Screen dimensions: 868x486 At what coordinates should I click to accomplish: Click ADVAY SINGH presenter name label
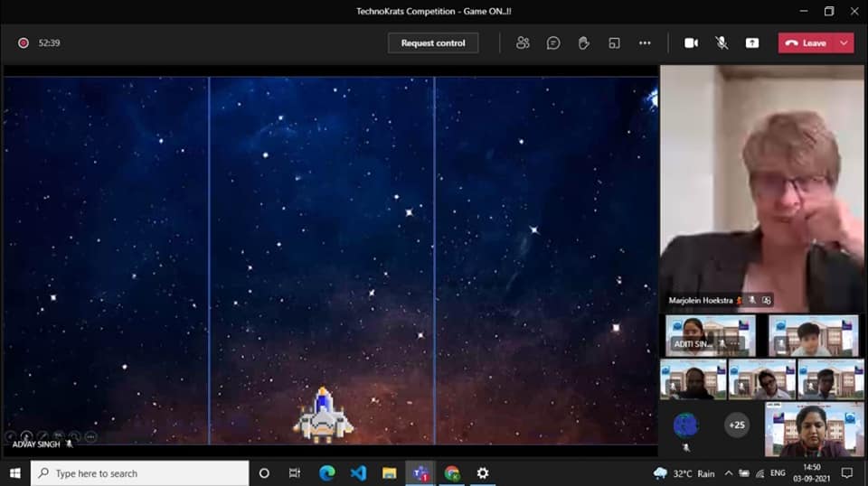click(x=36, y=444)
